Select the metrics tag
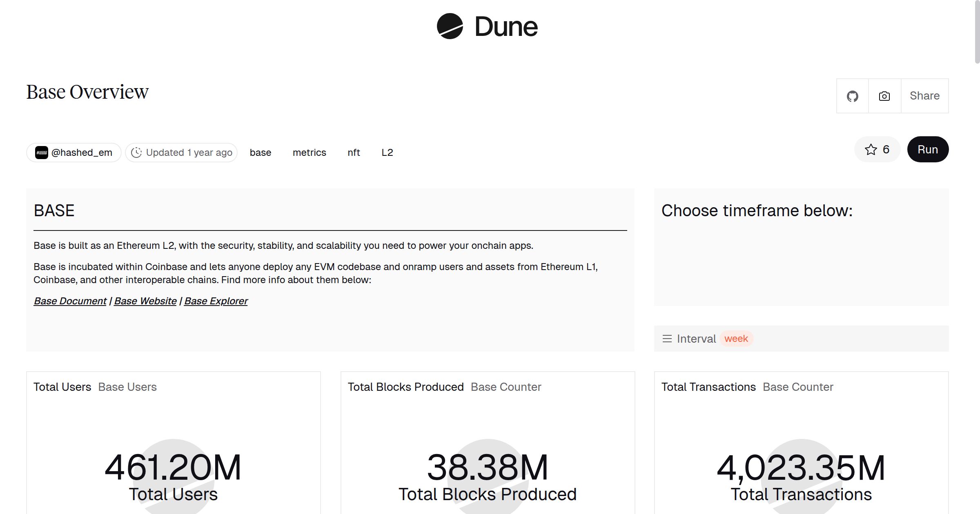The width and height of the screenshot is (980, 514). [309, 153]
